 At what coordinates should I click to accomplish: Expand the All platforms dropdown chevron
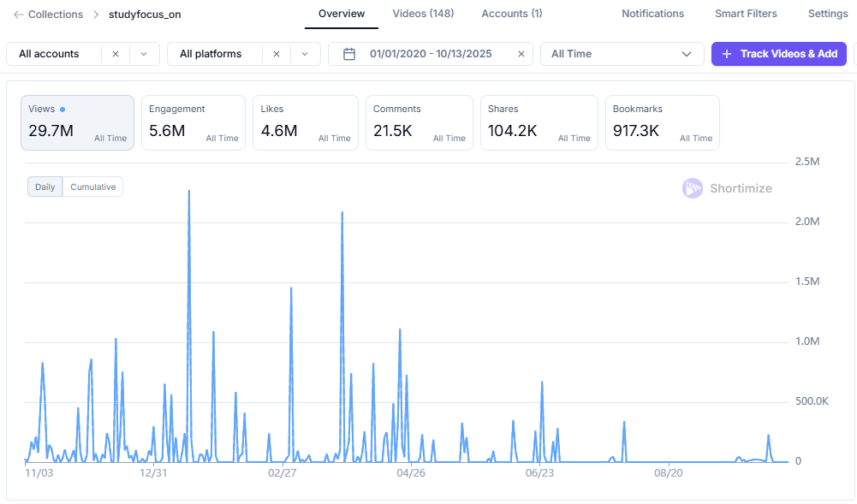pos(304,54)
